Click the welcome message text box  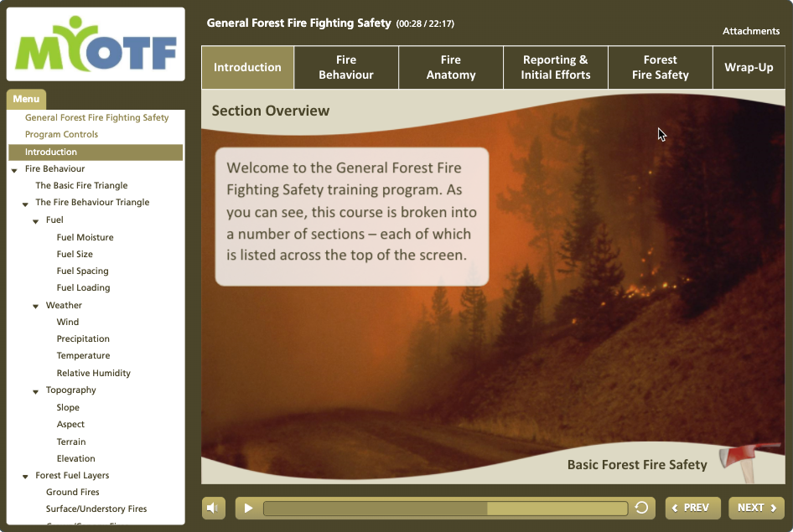pos(352,217)
